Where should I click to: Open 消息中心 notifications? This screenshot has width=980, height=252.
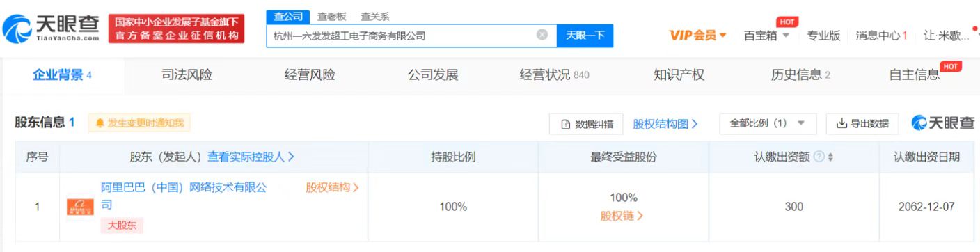pyautogui.click(x=881, y=36)
